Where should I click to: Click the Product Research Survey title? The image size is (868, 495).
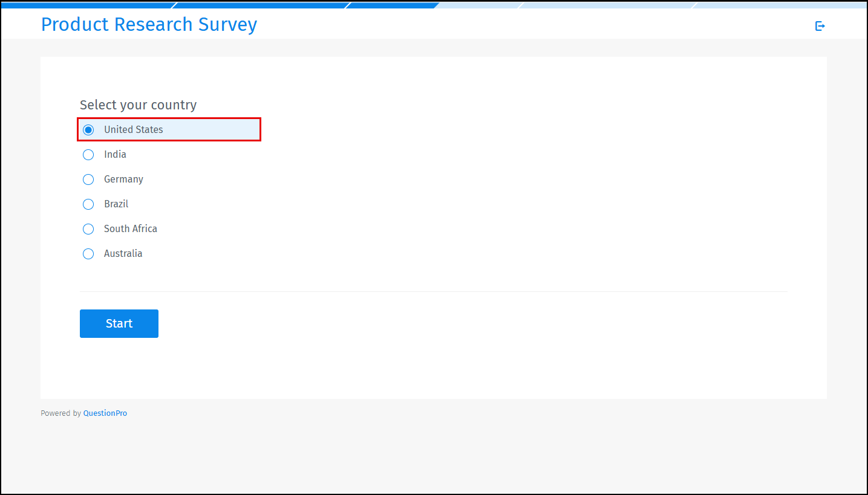click(149, 24)
